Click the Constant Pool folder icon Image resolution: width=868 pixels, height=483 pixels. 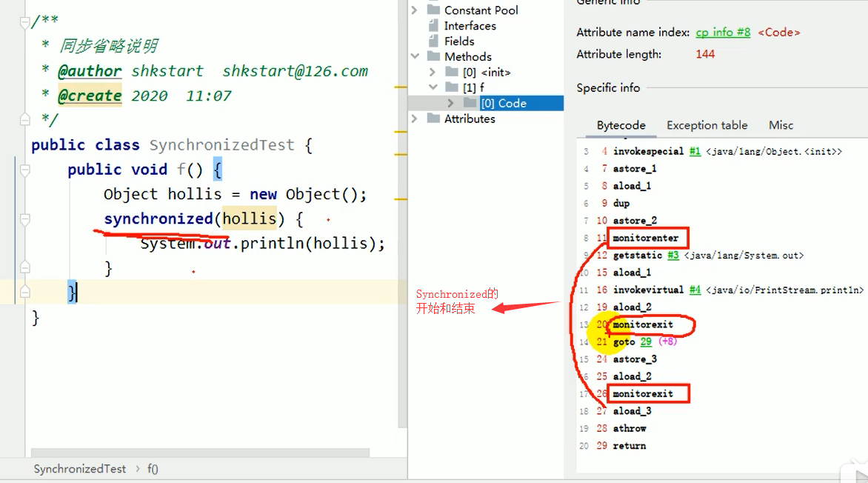pos(434,10)
